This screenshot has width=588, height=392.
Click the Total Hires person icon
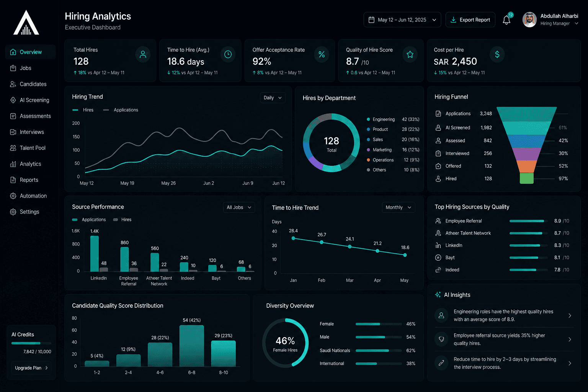tap(143, 54)
